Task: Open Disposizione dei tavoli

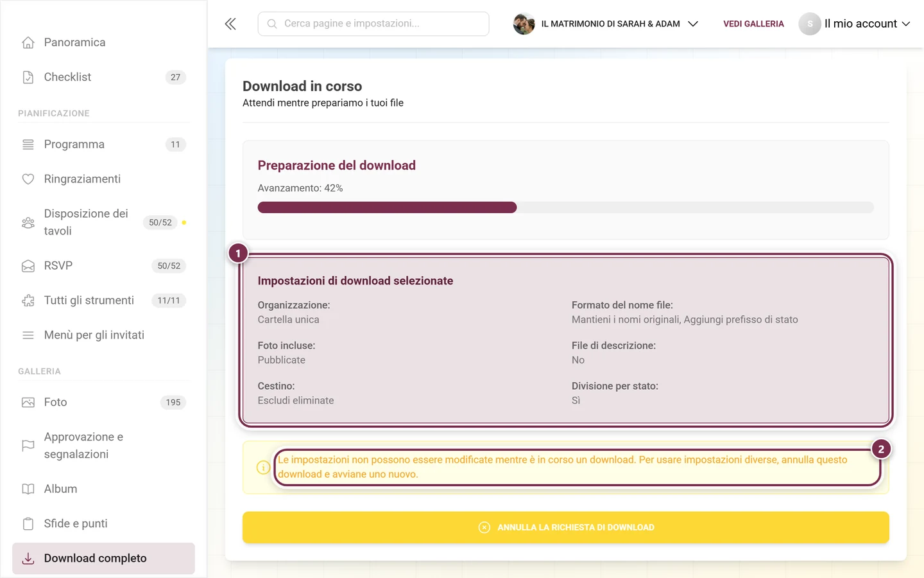Action: point(103,223)
